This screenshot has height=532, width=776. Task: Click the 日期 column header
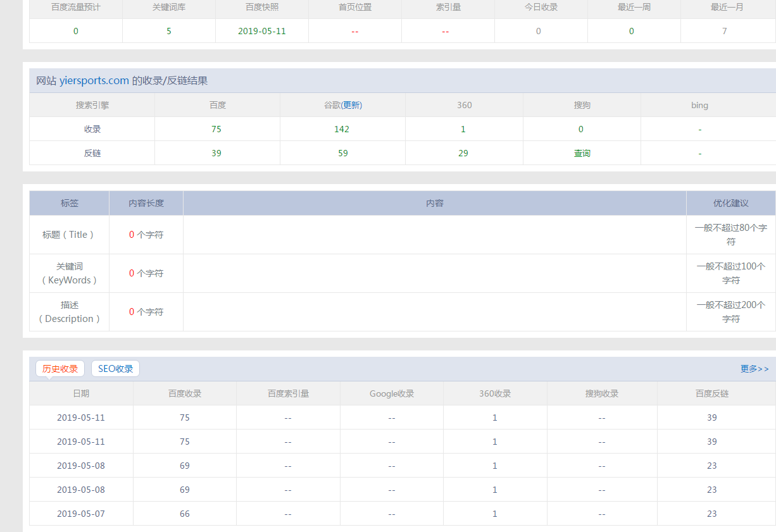pos(81,393)
